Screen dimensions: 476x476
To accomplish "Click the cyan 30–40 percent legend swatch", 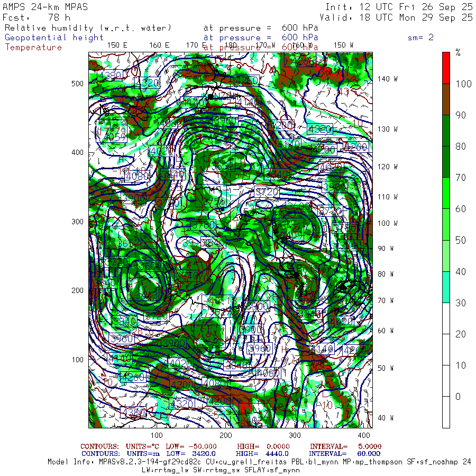I will pyautogui.click(x=446, y=287).
